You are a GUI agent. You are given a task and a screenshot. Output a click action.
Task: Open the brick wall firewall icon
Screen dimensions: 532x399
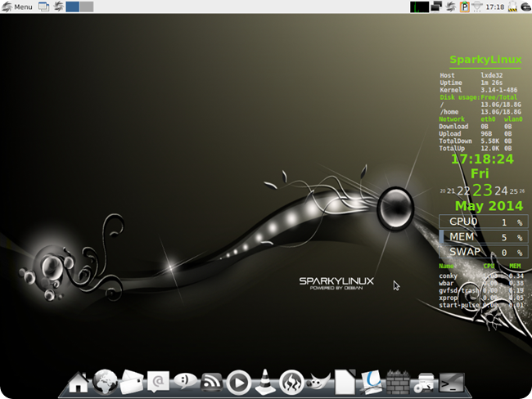click(x=398, y=383)
